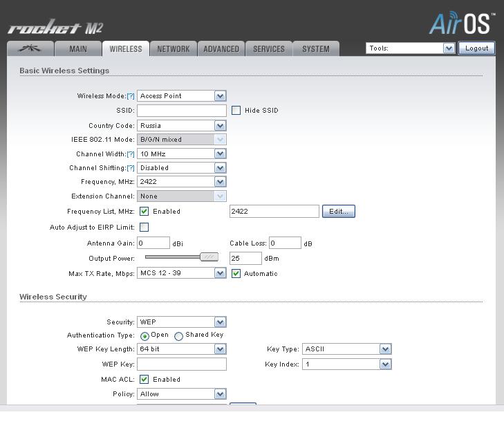
Task: Open the MAC ACL Policy dropdown
Action: pos(182,394)
